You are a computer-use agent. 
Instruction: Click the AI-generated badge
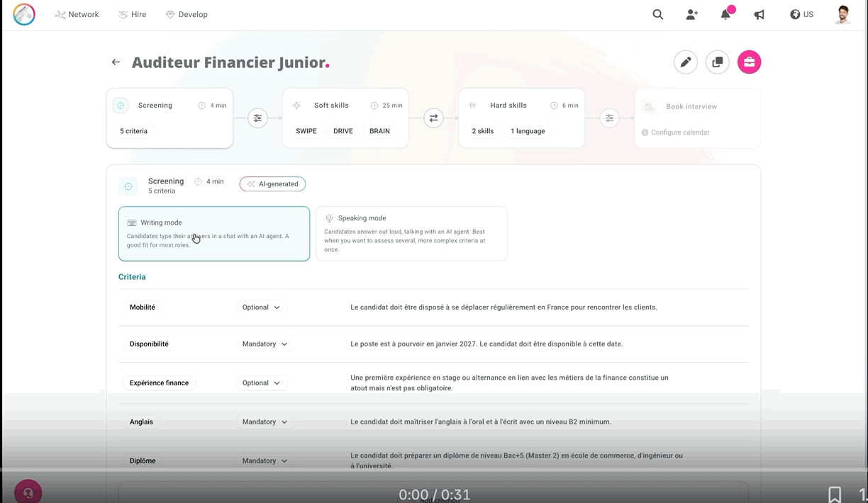coord(272,184)
